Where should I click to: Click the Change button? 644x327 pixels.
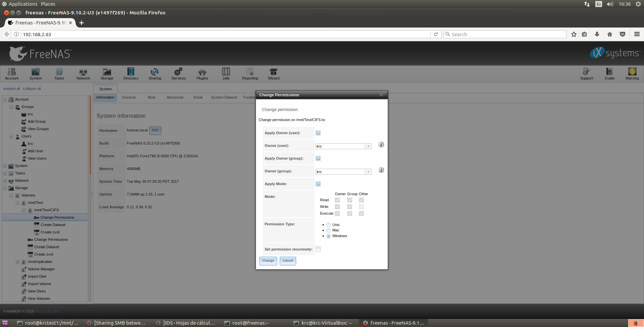tap(268, 261)
